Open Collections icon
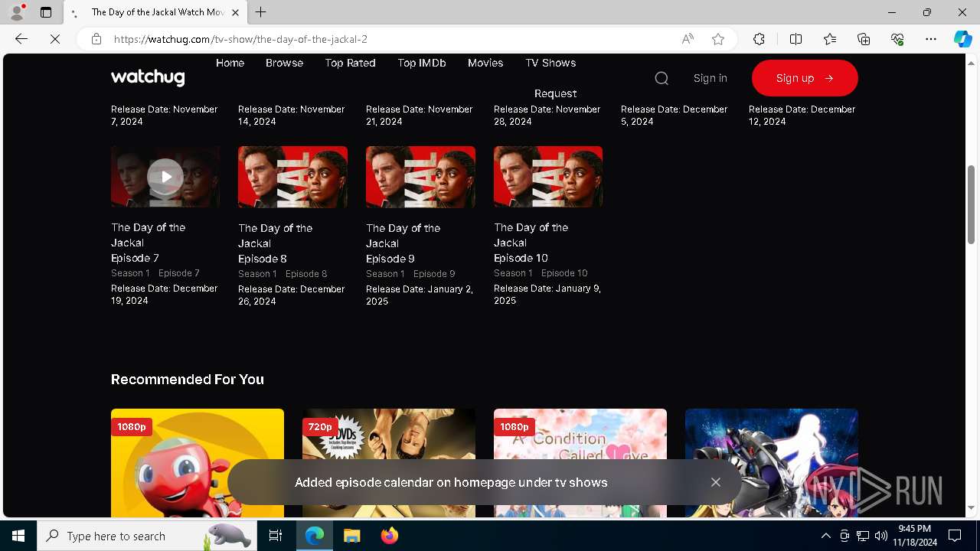Image resolution: width=980 pixels, height=551 pixels. point(864,39)
